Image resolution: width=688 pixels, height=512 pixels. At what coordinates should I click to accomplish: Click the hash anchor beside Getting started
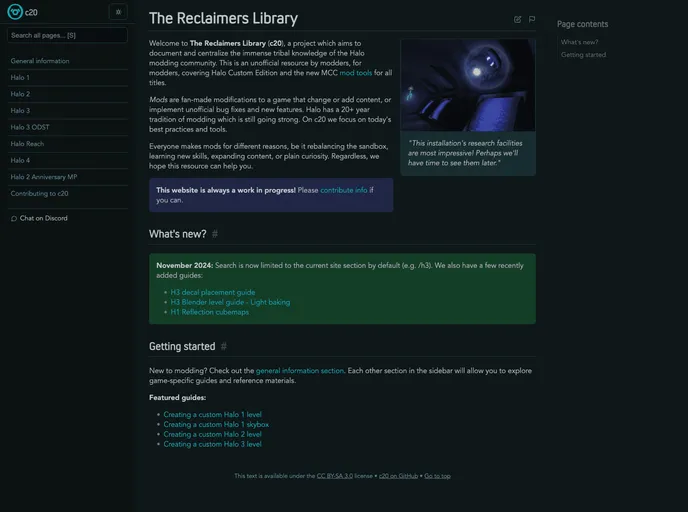click(224, 346)
